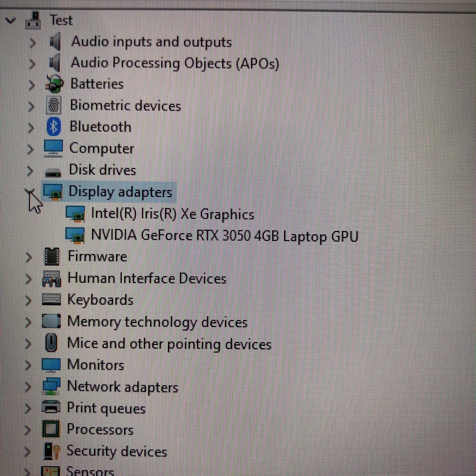Expand the Print queues category
The height and width of the screenshot is (476, 476).
(28, 409)
